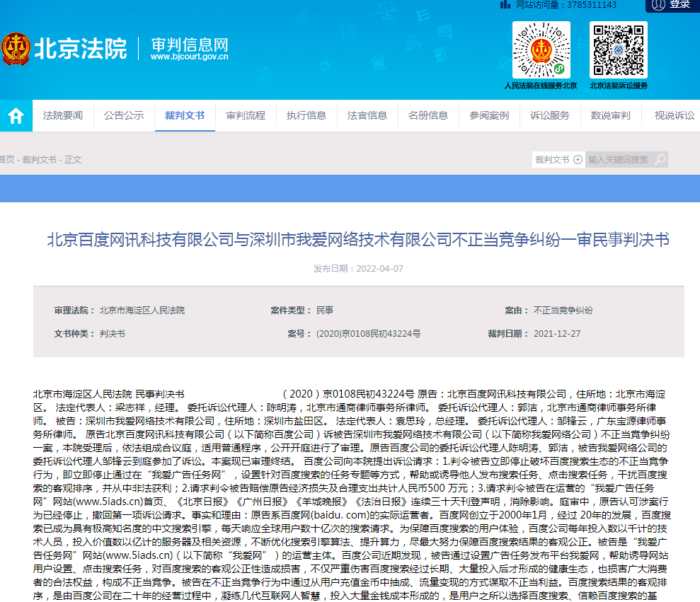
Task: Click the site visits bar chart icon
Action: point(503,4)
